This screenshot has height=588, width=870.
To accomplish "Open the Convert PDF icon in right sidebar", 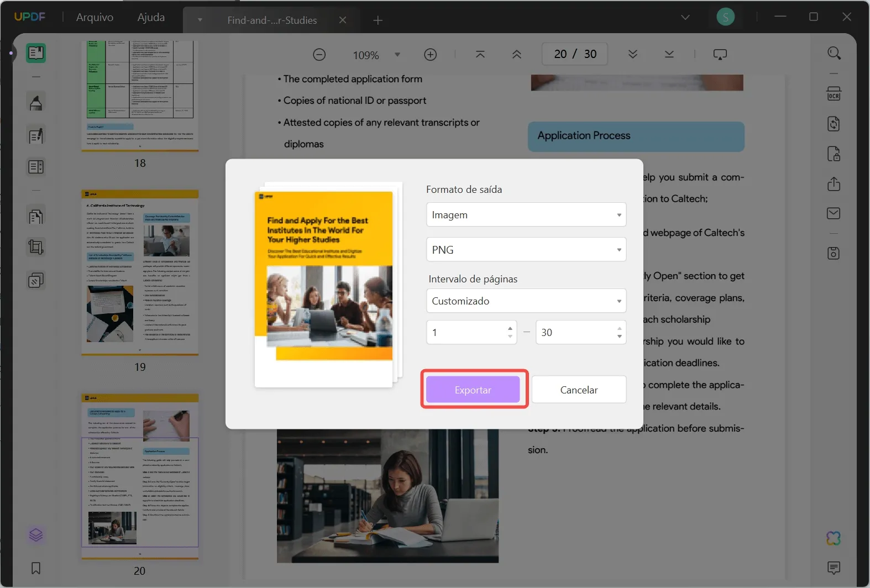I will 834,124.
